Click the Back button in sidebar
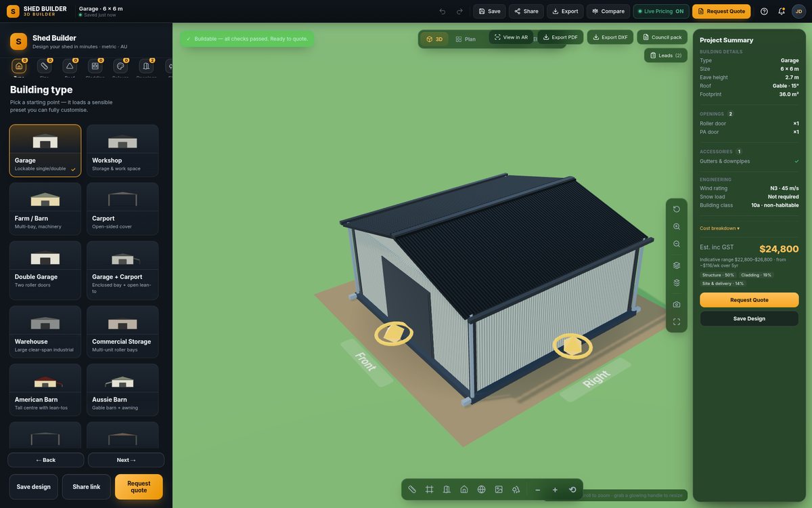 pos(46,460)
